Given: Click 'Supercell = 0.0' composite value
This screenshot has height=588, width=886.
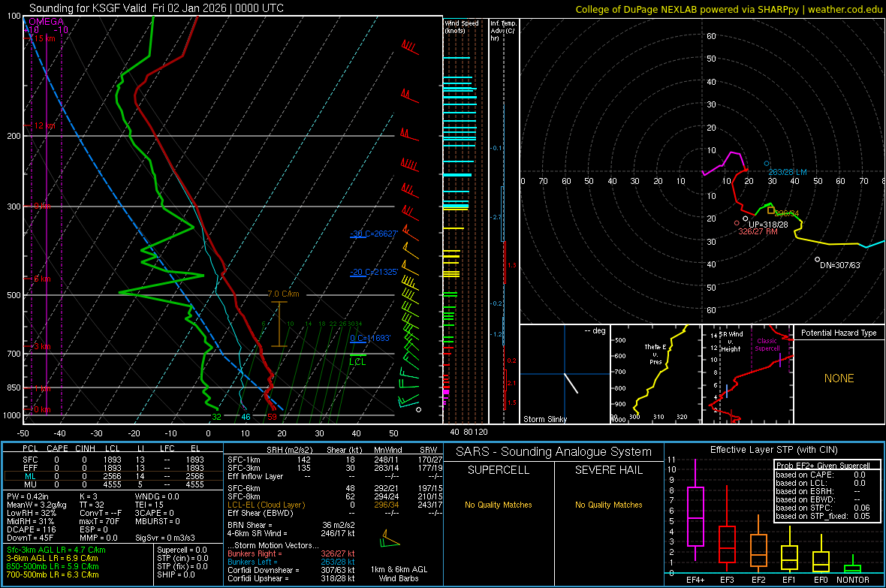Looking at the screenshot, I should click(x=182, y=550).
